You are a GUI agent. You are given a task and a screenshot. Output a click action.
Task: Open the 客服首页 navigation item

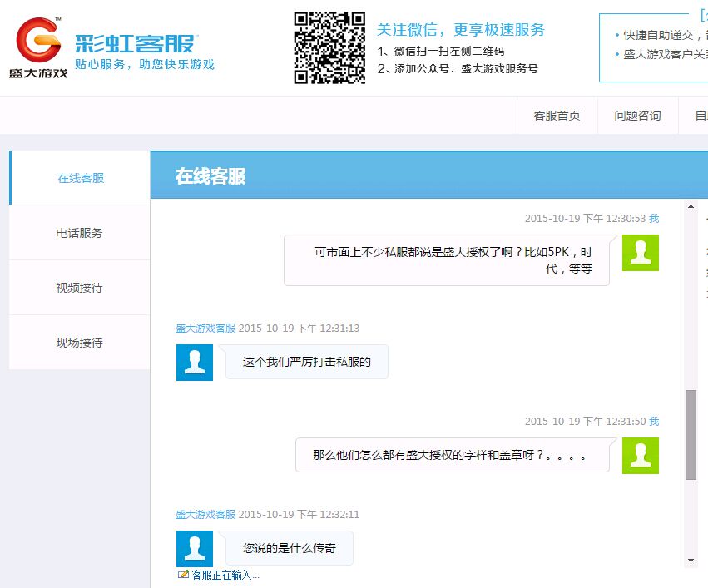pos(557,116)
